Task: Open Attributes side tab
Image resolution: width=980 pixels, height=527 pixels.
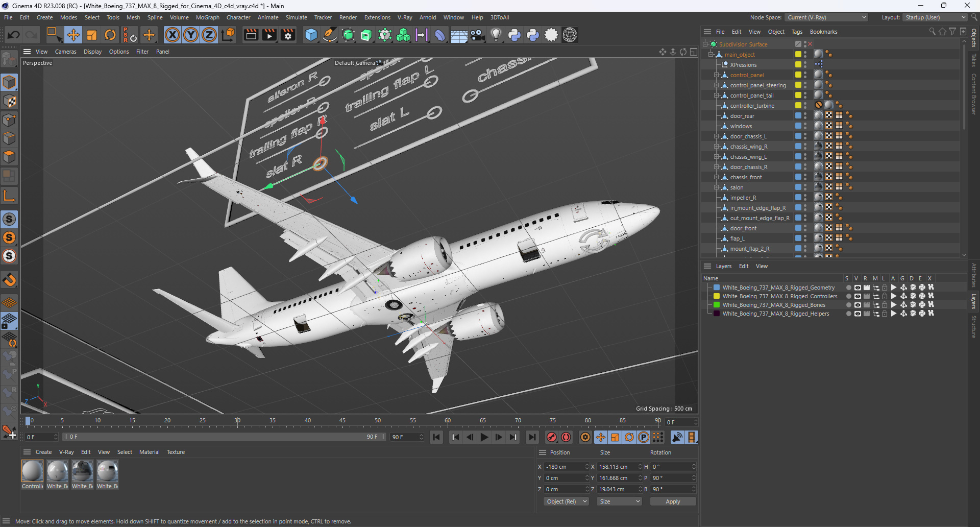Action: [x=974, y=275]
